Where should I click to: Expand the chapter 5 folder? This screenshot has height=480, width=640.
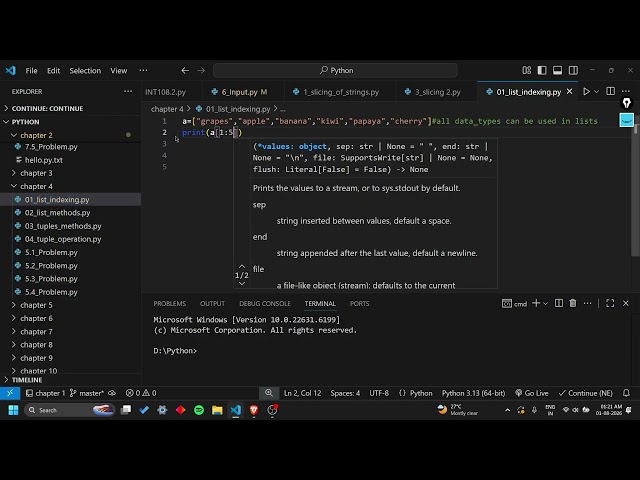coord(70,305)
